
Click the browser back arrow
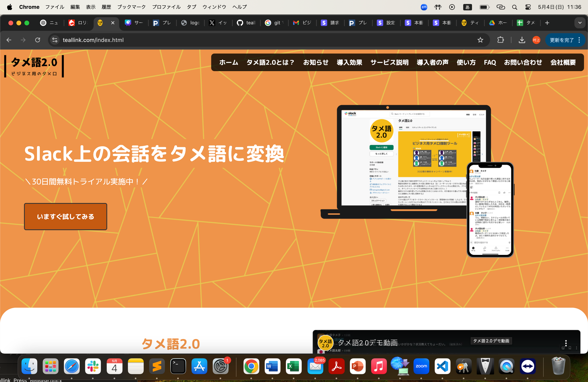(x=9, y=40)
